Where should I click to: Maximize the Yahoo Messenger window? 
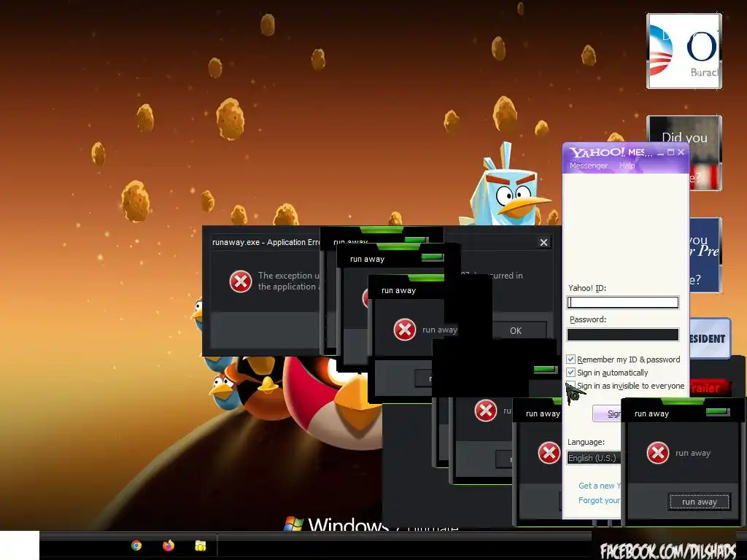pos(671,152)
